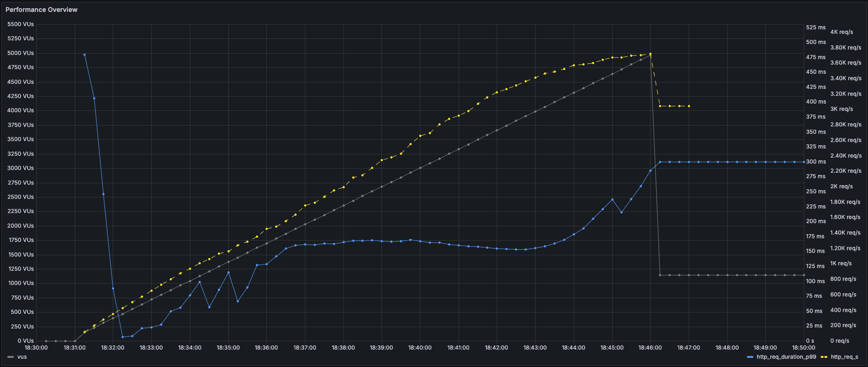Image resolution: width=868 pixels, height=367 pixels.
Task: Click the 300 ms right axis label
Action: 816,162
